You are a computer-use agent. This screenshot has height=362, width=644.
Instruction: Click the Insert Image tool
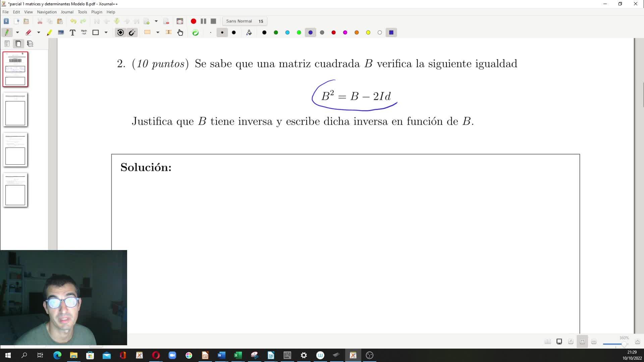pyautogui.click(x=61, y=33)
